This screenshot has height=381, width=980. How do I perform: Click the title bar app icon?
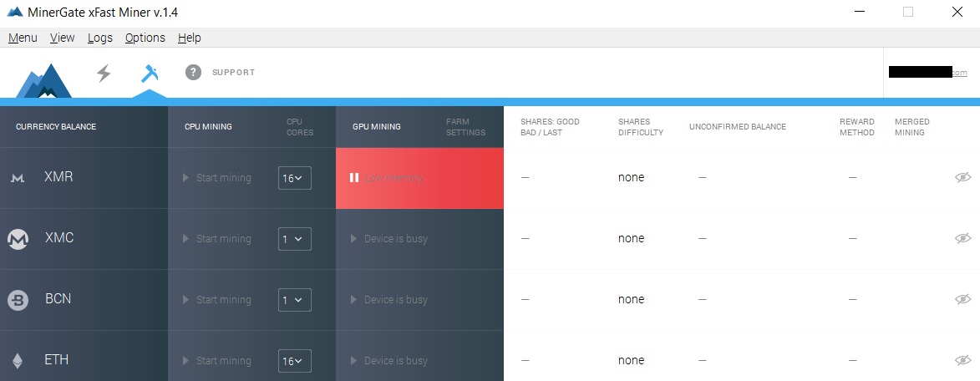click(x=16, y=12)
